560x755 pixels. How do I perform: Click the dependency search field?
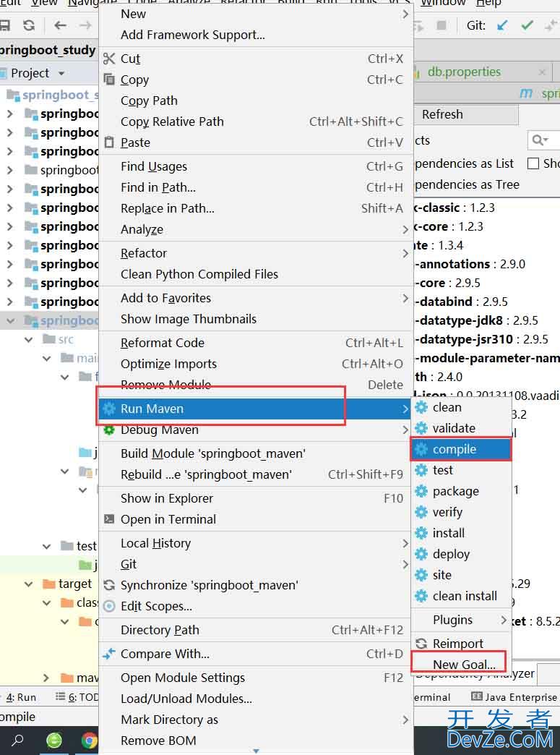tap(543, 140)
